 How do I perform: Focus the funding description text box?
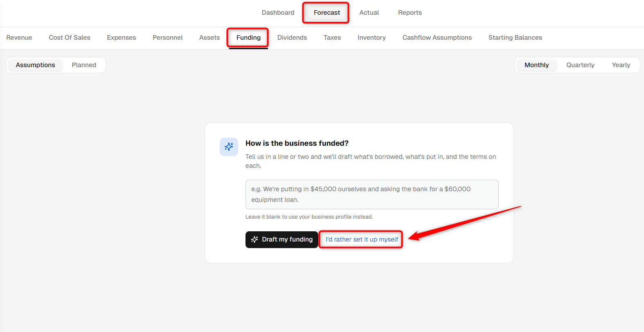[372, 194]
